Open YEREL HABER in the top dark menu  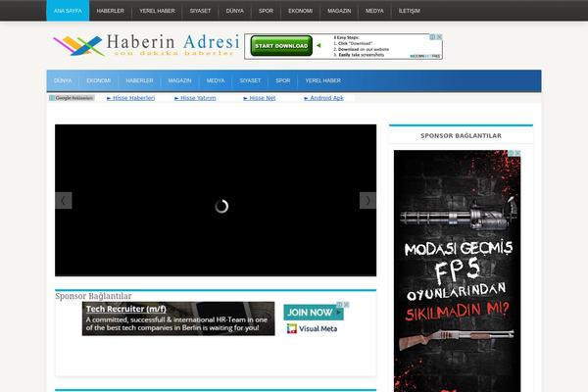157,11
